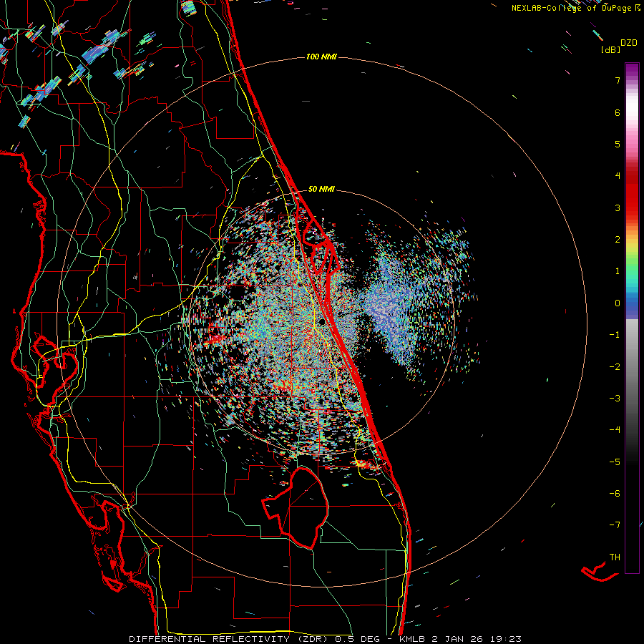Click the -5 value on color scale

tap(615, 462)
